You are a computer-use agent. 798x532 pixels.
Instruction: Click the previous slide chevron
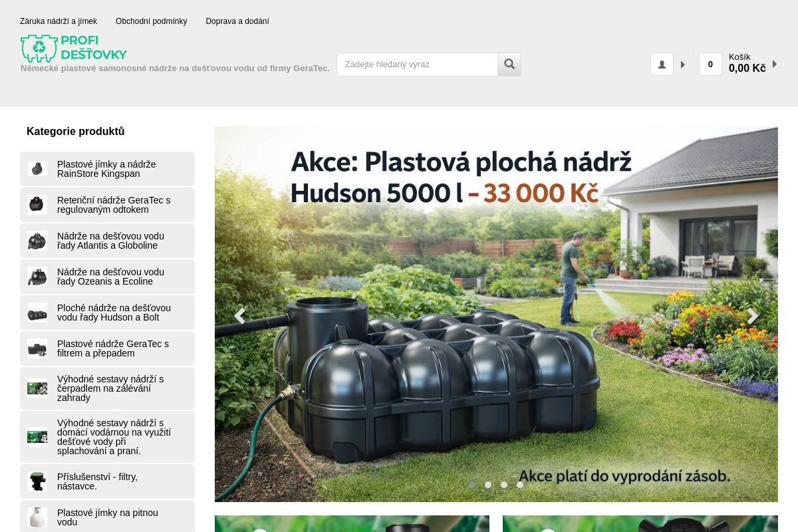coord(240,316)
